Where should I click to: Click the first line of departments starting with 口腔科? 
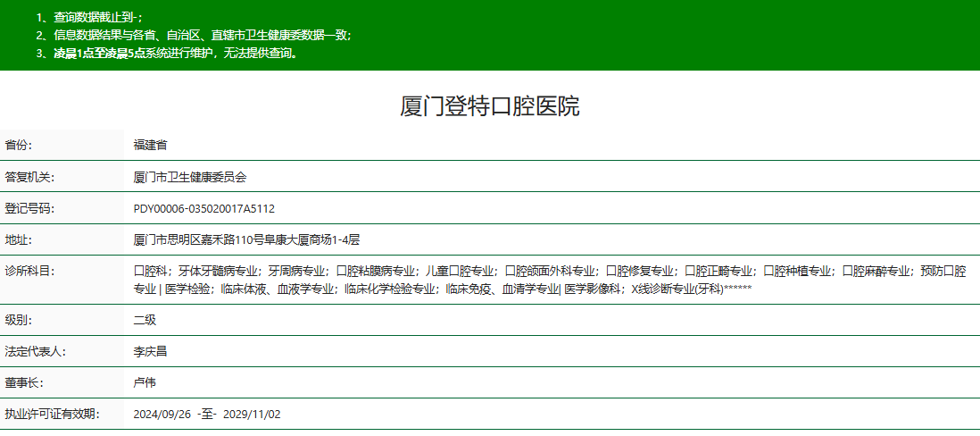(550, 271)
